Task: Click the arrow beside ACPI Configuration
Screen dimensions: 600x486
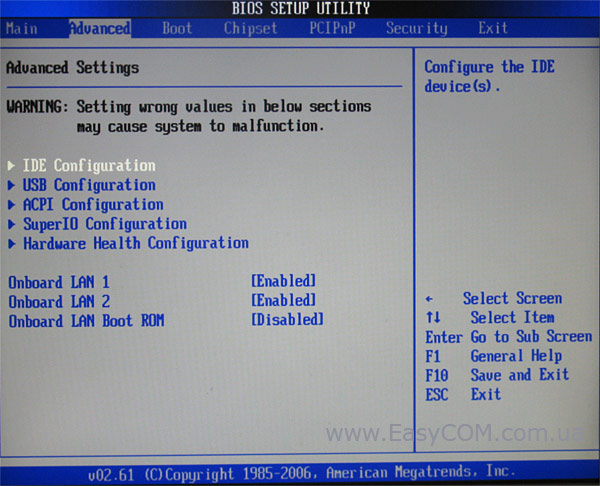Action: [11, 205]
